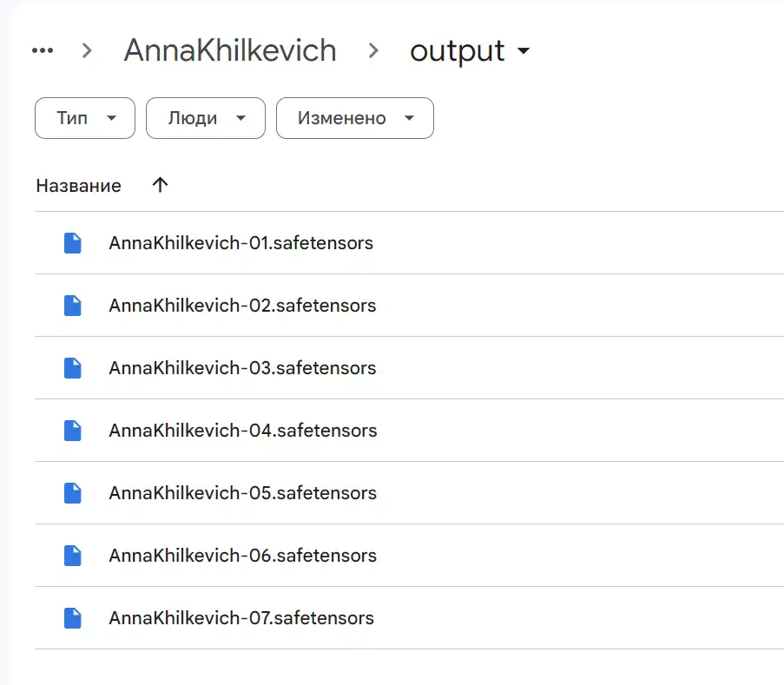
Task: Click file icon of AnnaKhilkevich-01.safetensors
Action: 73,243
